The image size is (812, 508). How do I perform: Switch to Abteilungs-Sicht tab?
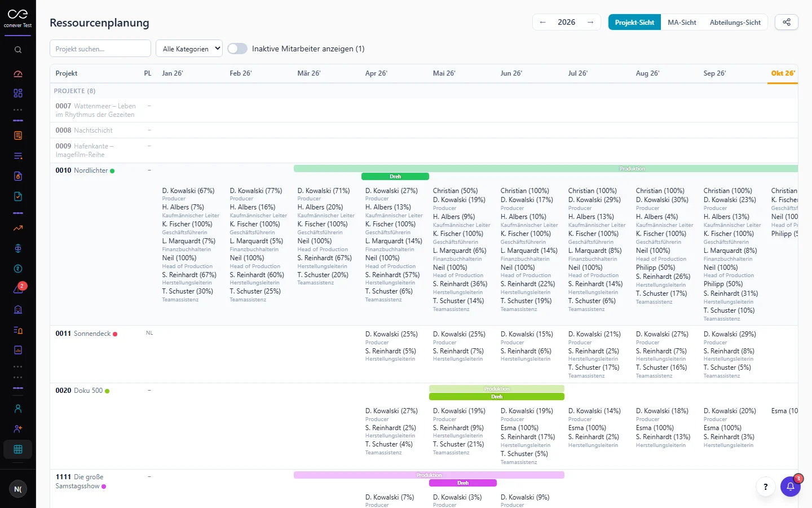tap(735, 22)
